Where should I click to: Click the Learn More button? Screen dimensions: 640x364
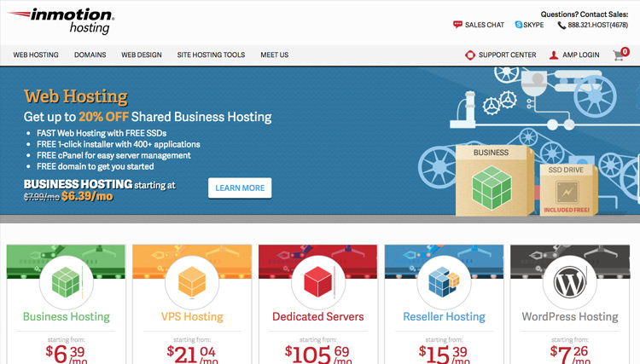(240, 188)
